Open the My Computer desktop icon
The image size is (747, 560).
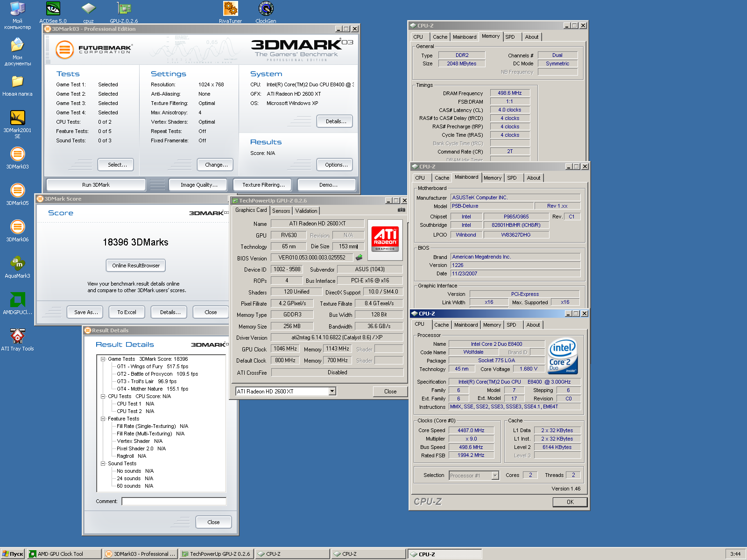tap(17, 15)
